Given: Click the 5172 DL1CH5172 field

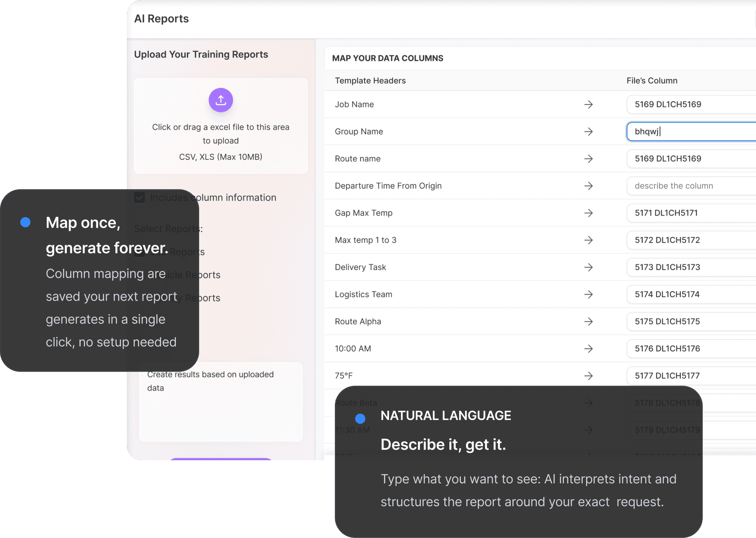Looking at the screenshot, I should point(691,240).
